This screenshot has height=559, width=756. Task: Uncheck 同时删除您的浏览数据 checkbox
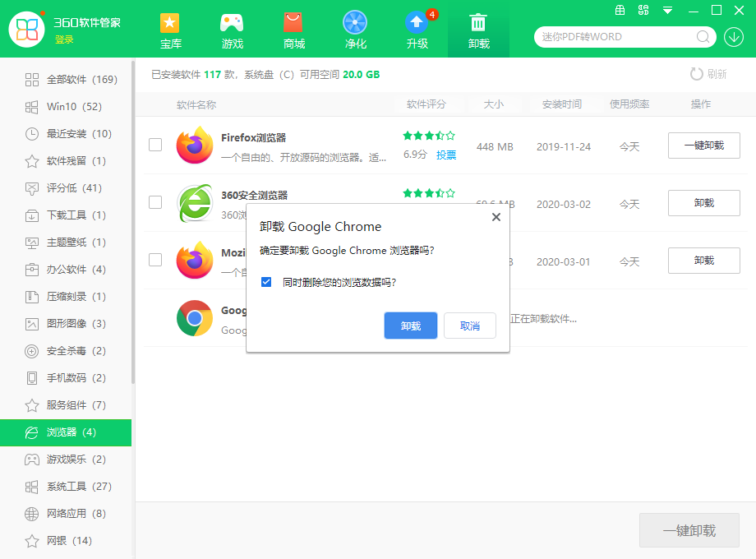click(x=266, y=282)
